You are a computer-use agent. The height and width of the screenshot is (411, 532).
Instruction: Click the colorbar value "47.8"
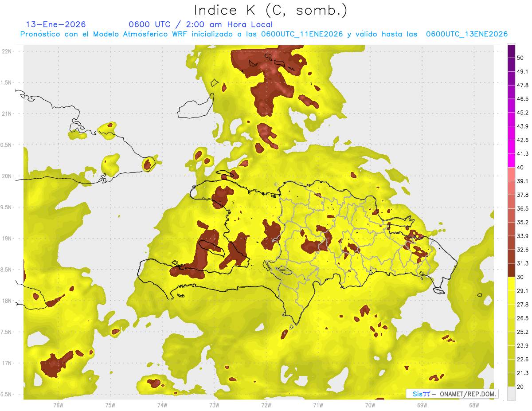(523, 85)
